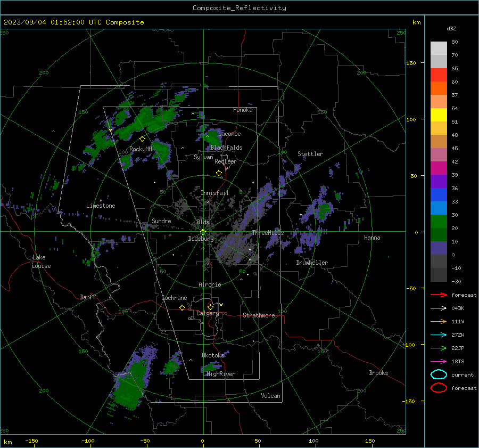Click the Blackfalds city label
The height and width of the screenshot is (448, 479).
(226, 148)
